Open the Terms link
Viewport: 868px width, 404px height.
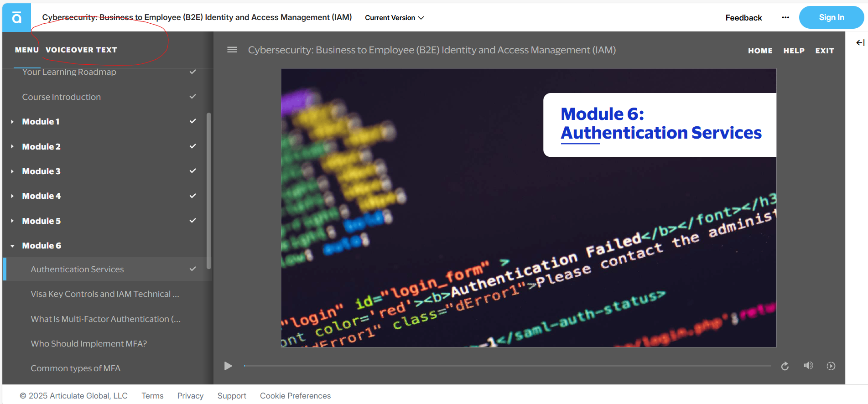coord(152,396)
